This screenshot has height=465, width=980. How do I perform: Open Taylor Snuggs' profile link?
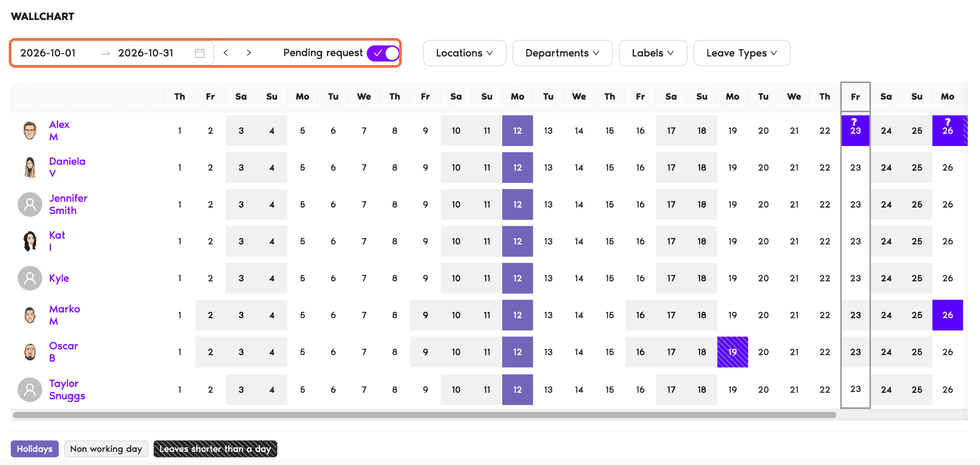click(x=67, y=389)
